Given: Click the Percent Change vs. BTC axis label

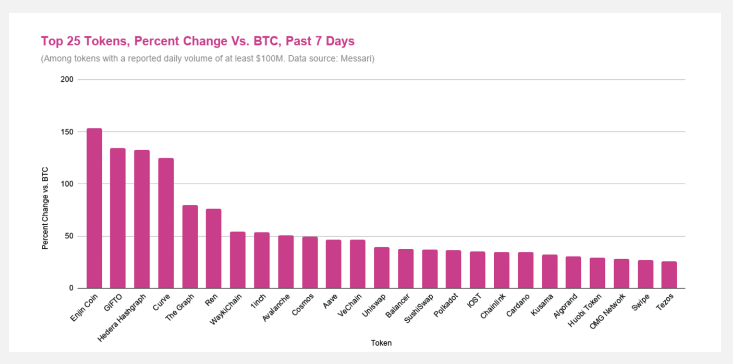Looking at the screenshot, I should (45, 207).
